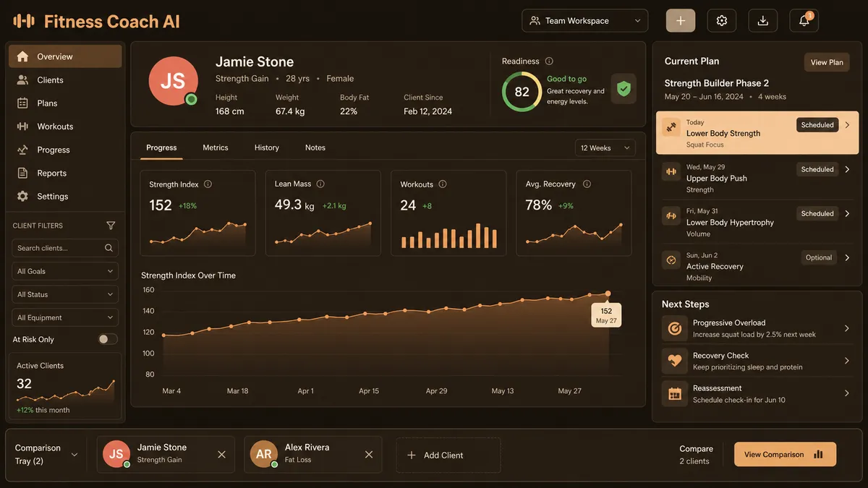Remove Alex Rivera from comparison tray
The width and height of the screenshot is (868, 488).
click(369, 455)
